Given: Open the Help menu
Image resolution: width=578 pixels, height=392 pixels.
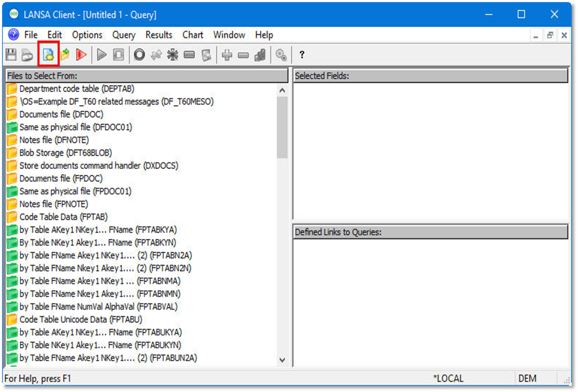Looking at the screenshot, I should pyautogui.click(x=264, y=35).
